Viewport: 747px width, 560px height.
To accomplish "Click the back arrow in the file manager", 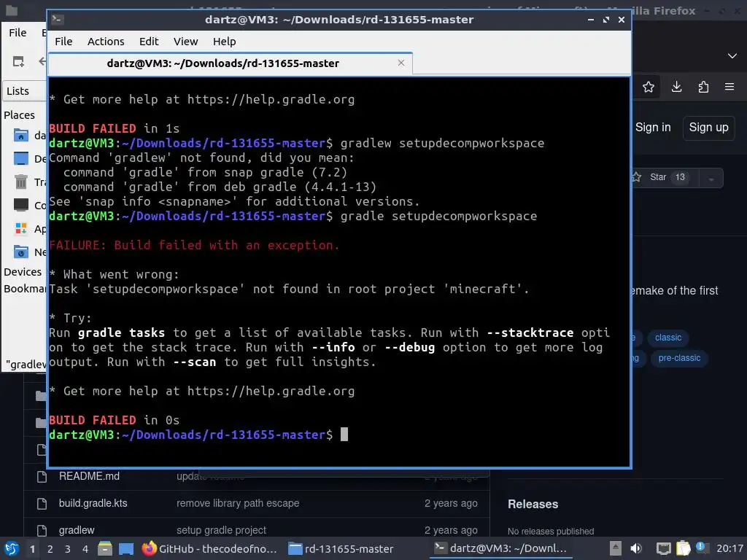I will [42, 61].
